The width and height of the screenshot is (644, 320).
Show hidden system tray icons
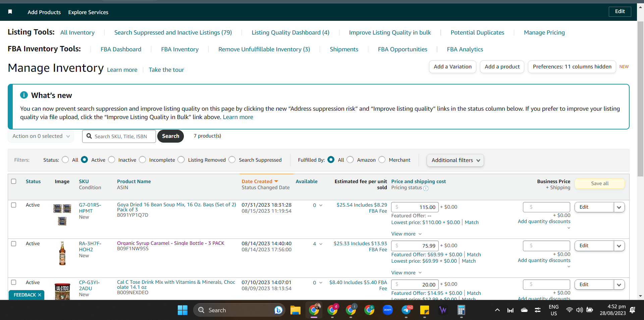(x=497, y=310)
